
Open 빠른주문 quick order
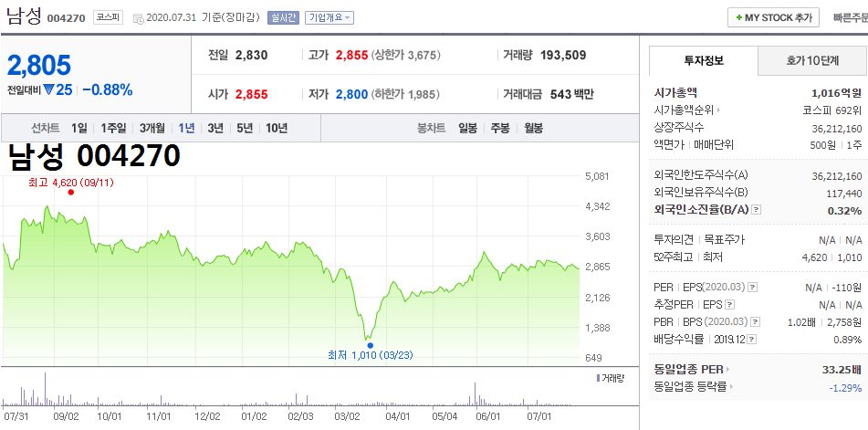(851, 17)
